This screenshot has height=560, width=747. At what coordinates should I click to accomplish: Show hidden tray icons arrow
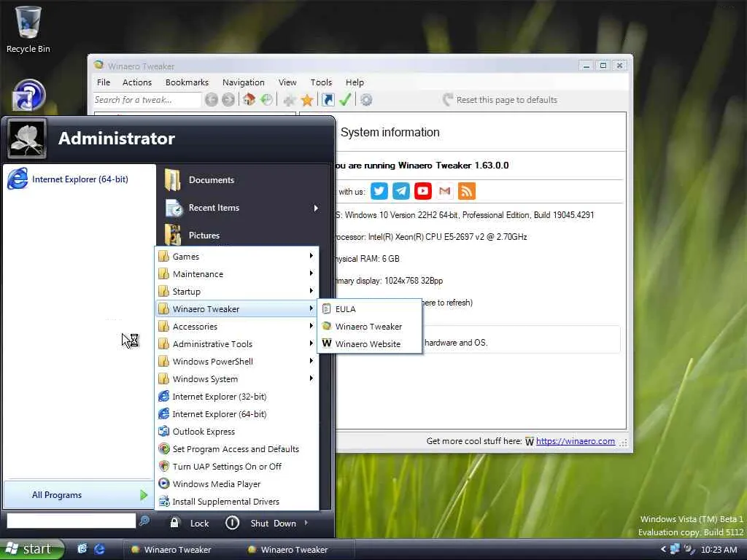click(662, 549)
